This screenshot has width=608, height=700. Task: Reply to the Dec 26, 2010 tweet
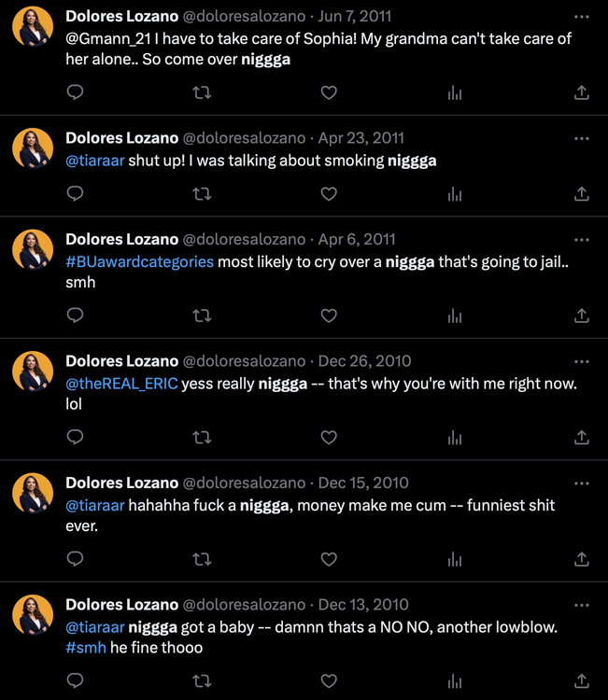pyautogui.click(x=76, y=437)
